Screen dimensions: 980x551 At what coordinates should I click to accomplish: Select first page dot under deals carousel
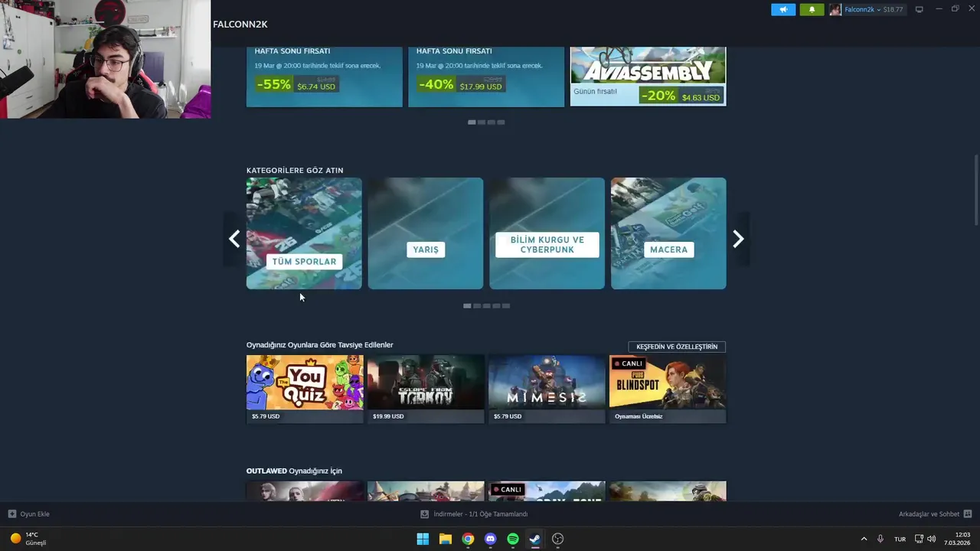[472, 122]
